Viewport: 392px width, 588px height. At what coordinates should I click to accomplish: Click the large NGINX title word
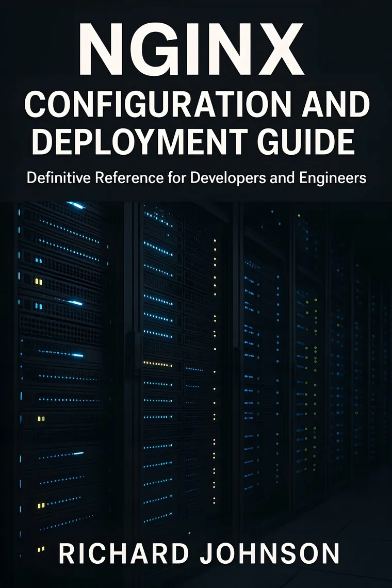pyautogui.click(x=191, y=50)
